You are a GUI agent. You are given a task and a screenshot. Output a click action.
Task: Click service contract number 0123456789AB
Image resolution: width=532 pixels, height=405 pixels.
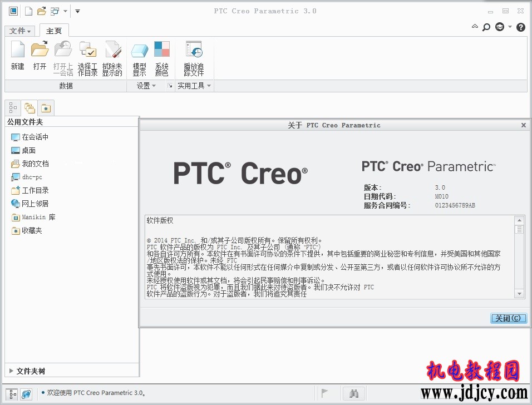pyautogui.click(x=455, y=205)
